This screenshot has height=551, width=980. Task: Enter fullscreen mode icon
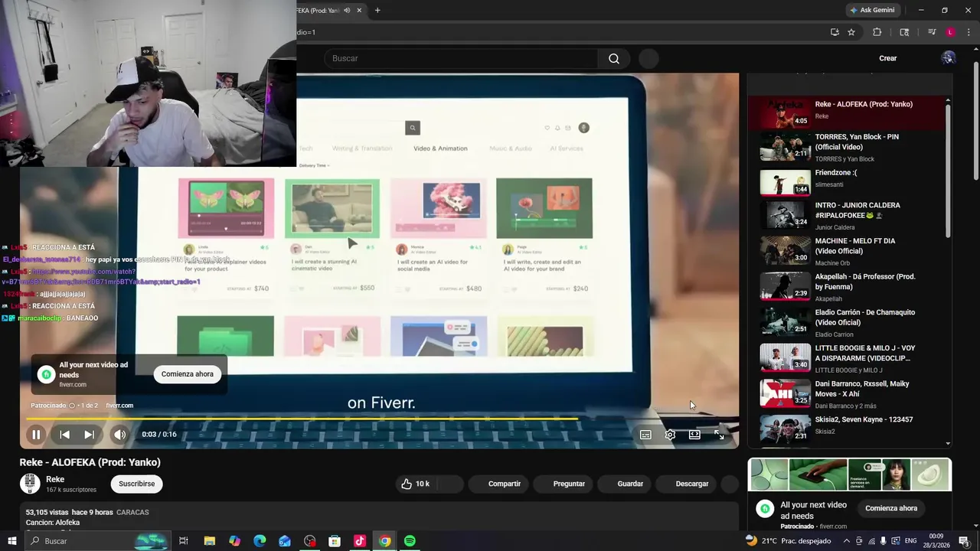click(719, 435)
